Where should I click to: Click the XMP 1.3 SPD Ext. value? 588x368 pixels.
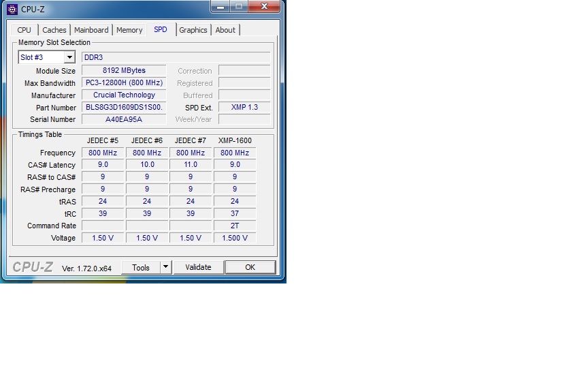(x=244, y=107)
